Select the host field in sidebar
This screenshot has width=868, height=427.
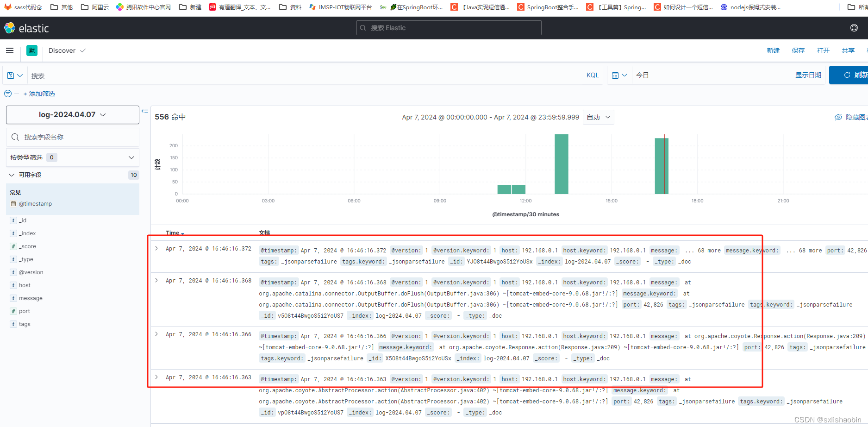click(x=25, y=285)
